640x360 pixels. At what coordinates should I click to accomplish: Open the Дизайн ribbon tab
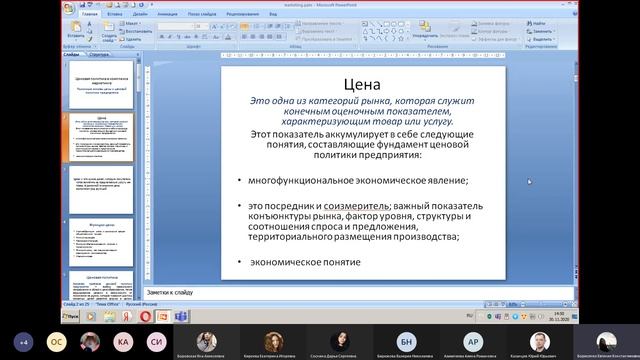pyautogui.click(x=140, y=14)
